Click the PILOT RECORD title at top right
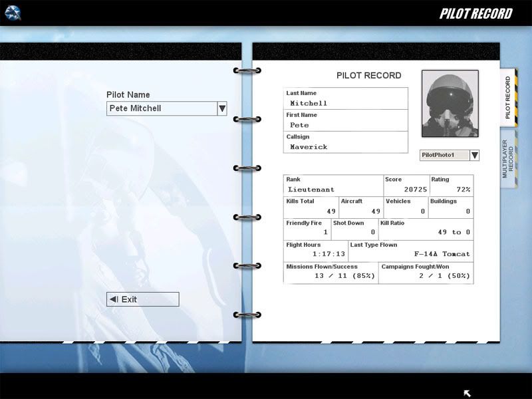Viewport: 532px width, 399px height. click(476, 14)
